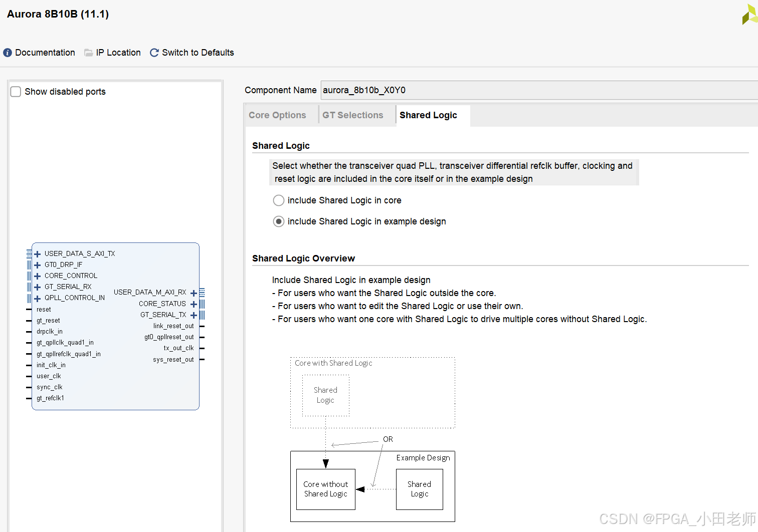Click the drpclk_in port label
This screenshot has width=758, height=532.
[50, 332]
